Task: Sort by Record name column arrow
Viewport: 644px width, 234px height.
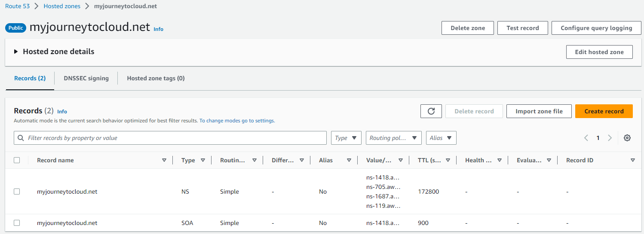Action: point(164,160)
